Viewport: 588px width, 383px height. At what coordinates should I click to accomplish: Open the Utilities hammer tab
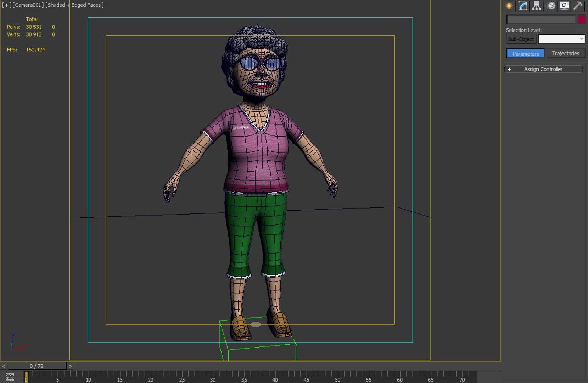[x=578, y=6]
